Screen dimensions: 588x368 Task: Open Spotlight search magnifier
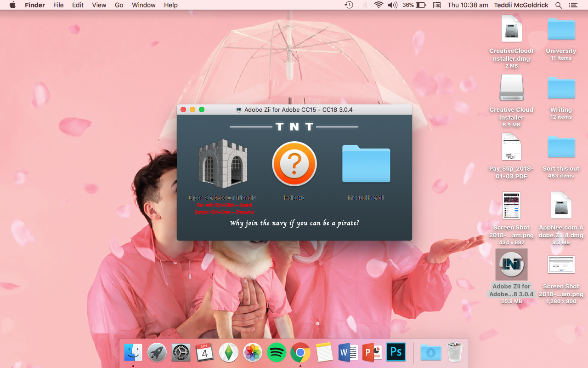point(559,5)
